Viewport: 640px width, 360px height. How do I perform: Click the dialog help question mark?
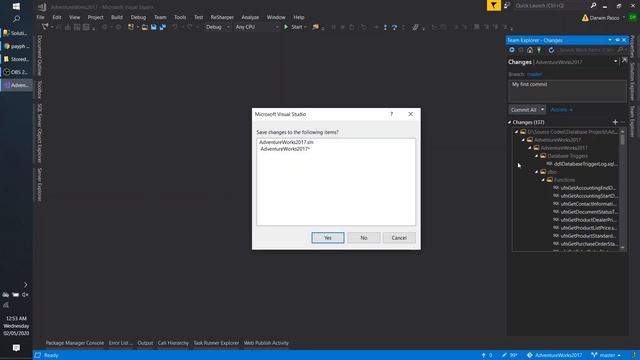[x=391, y=114]
